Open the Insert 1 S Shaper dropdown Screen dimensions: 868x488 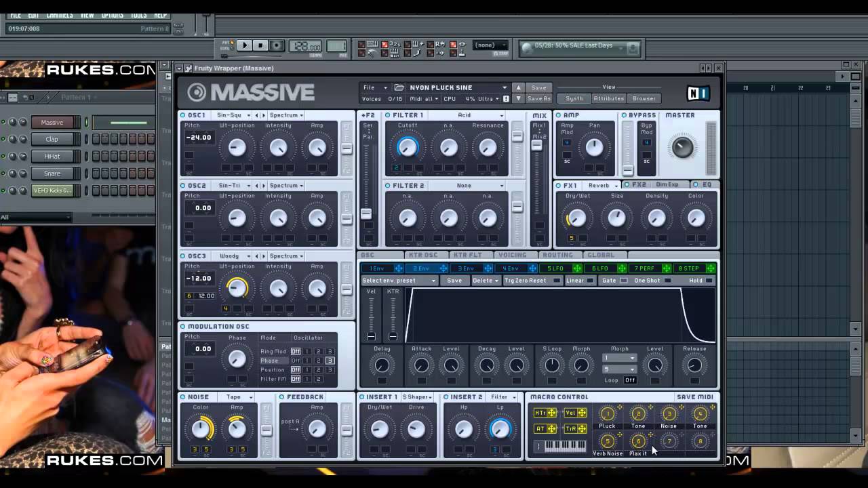pos(417,397)
